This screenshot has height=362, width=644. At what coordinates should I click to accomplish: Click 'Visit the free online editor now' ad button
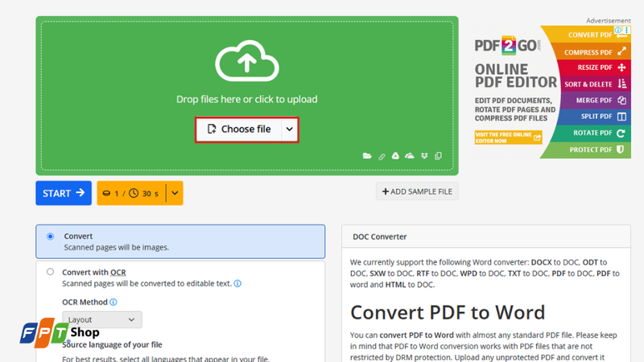coord(508,138)
